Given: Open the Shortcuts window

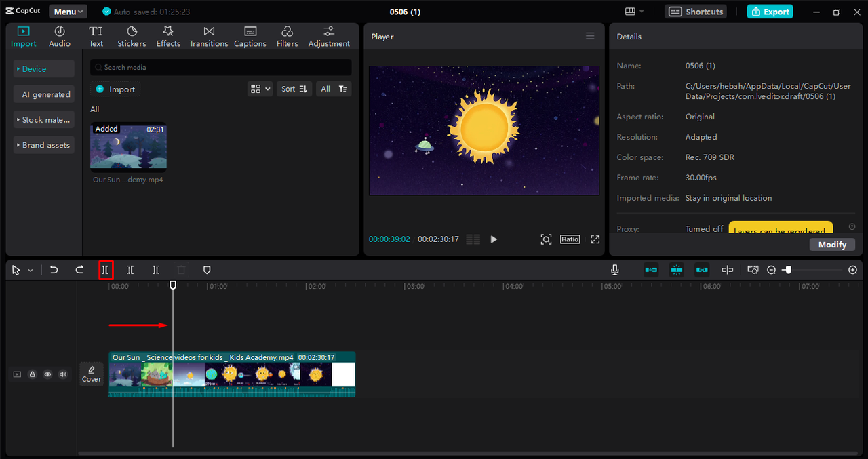Looking at the screenshot, I should pyautogui.click(x=695, y=12).
